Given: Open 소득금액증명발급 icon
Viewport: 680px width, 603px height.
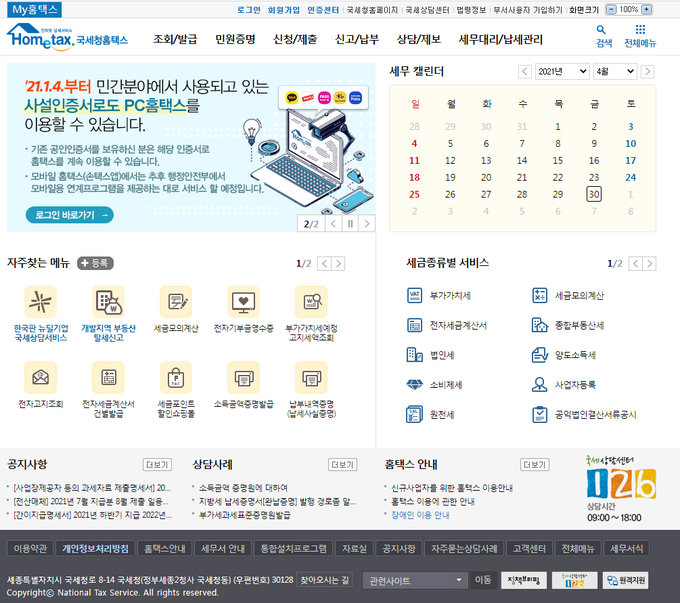Looking at the screenshot, I should point(244,377).
